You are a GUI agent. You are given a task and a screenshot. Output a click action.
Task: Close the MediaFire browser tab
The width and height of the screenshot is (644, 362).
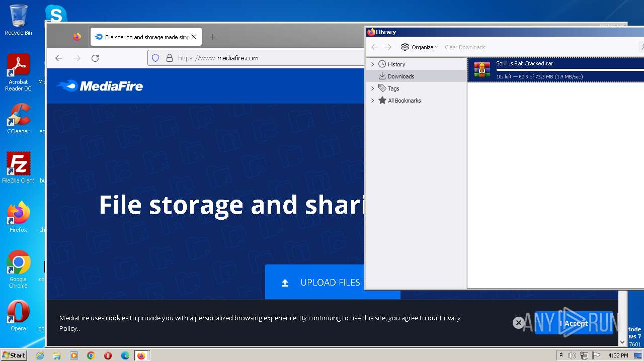click(x=194, y=37)
